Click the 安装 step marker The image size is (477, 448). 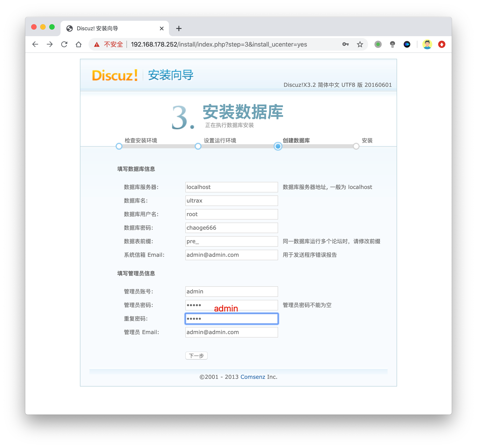tap(356, 146)
